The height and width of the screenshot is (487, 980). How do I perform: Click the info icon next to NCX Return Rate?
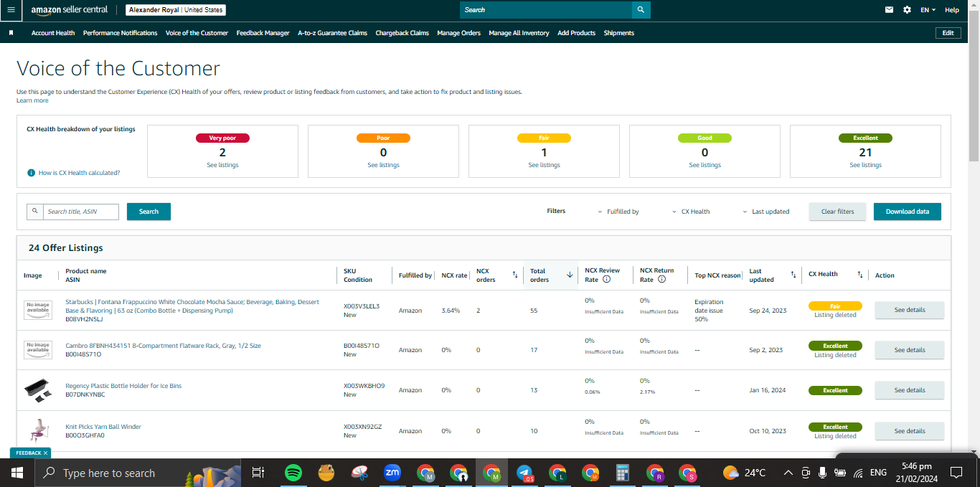point(661,280)
